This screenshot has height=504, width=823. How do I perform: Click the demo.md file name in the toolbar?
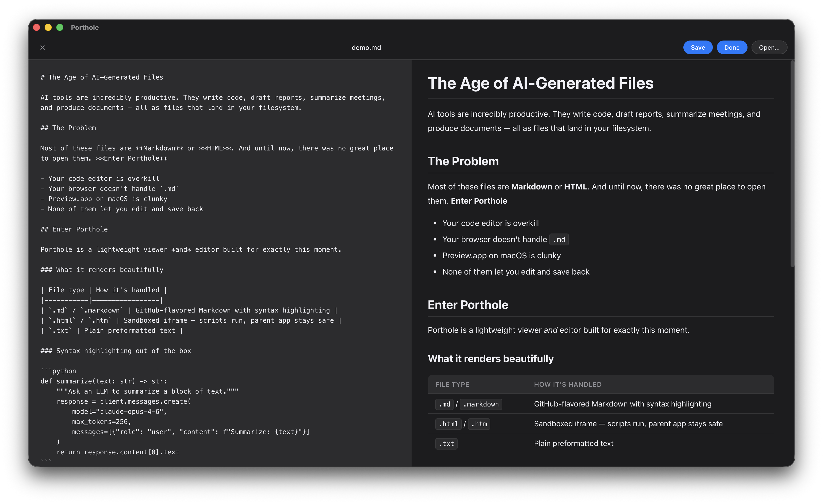click(366, 48)
